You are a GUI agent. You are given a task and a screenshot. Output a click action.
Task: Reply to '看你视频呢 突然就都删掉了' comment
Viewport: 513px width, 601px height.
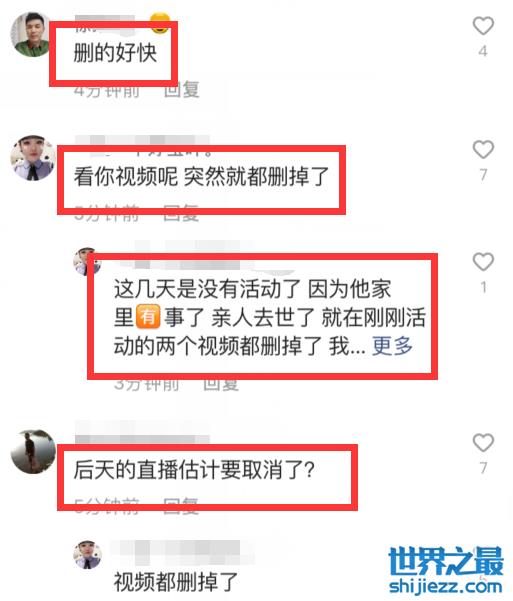point(181,213)
